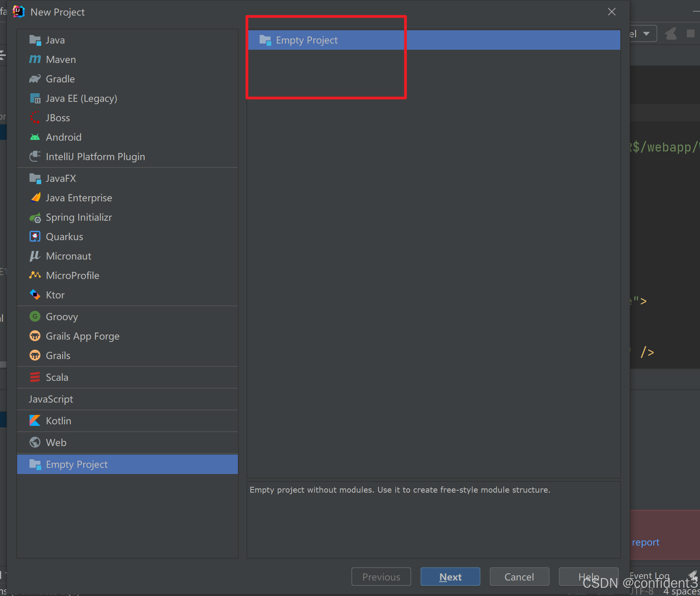700x596 pixels.
Task: Choose the Java Enterprise flame icon
Action: point(35,198)
